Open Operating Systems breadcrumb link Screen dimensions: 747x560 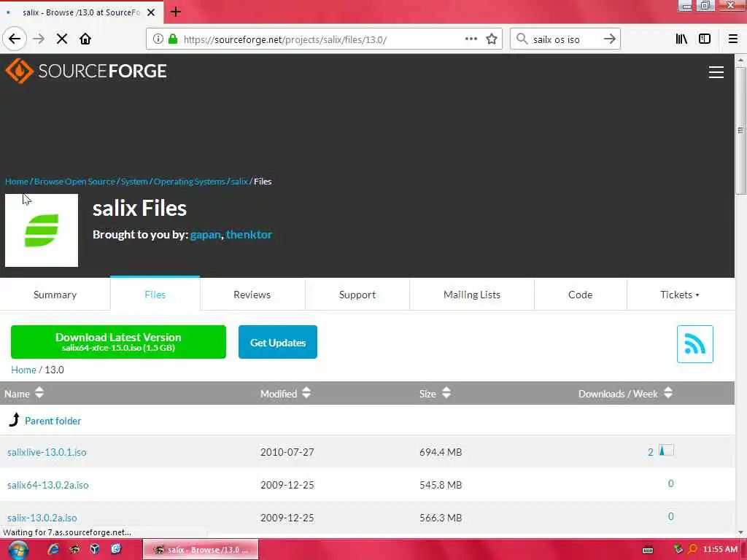click(x=189, y=182)
